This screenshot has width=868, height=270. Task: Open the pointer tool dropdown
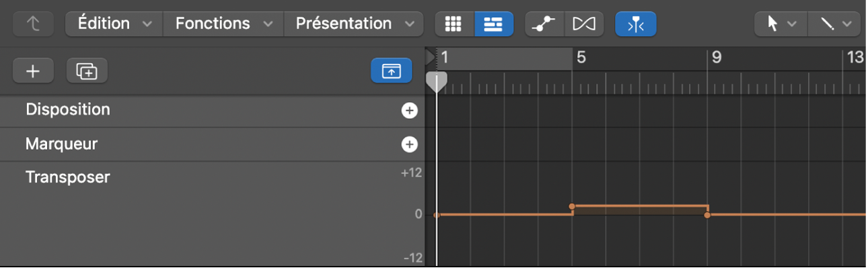[x=780, y=24]
